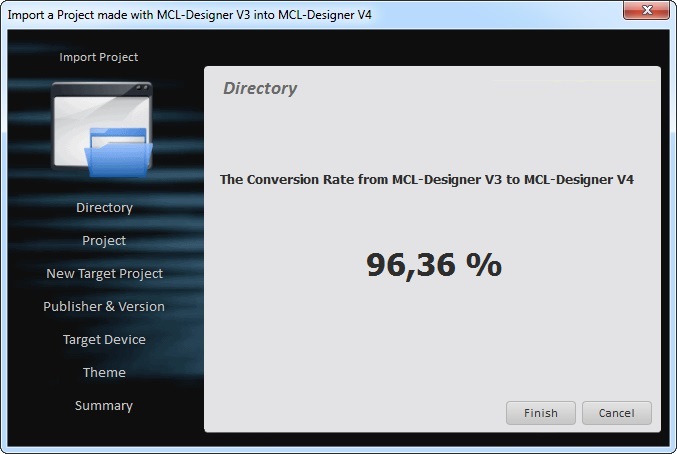Image resolution: width=677 pixels, height=454 pixels.
Task: Select the 96,36 % conversion value
Action: (x=433, y=264)
